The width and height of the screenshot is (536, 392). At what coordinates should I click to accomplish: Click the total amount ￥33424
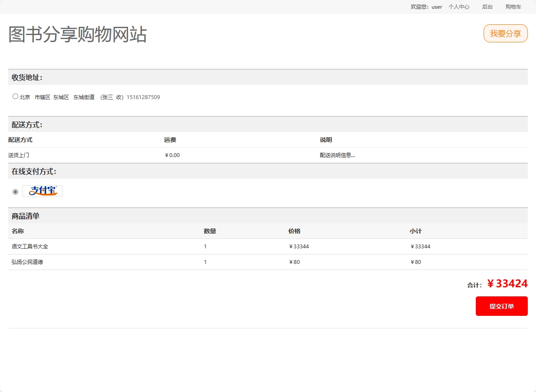(x=507, y=284)
